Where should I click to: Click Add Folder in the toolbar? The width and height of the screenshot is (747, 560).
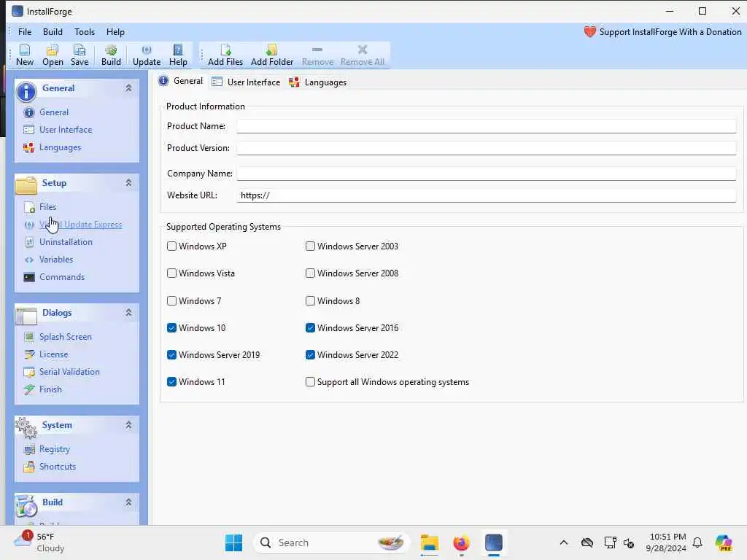click(272, 55)
